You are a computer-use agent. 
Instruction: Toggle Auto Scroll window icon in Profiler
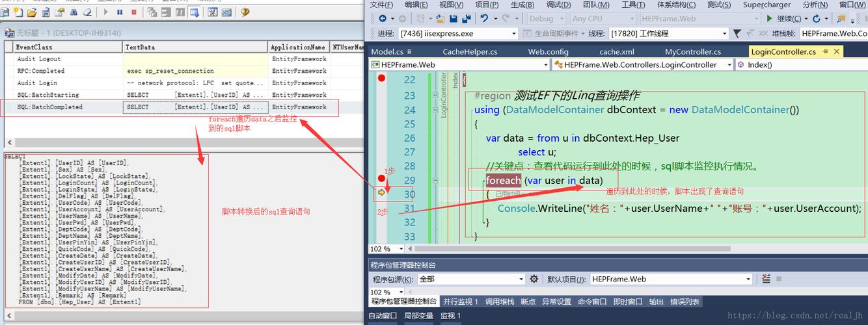pyautogui.click(x=195, y=12)
